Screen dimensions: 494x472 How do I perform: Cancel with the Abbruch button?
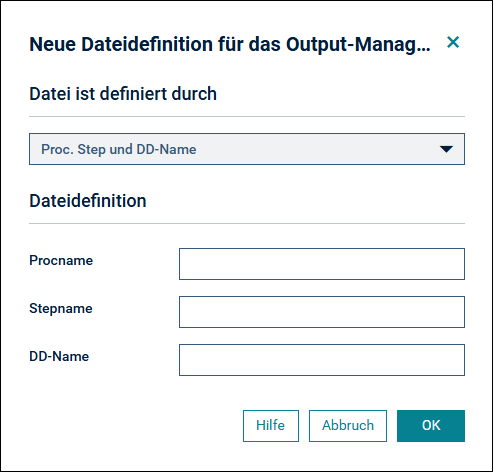(348, 426)
